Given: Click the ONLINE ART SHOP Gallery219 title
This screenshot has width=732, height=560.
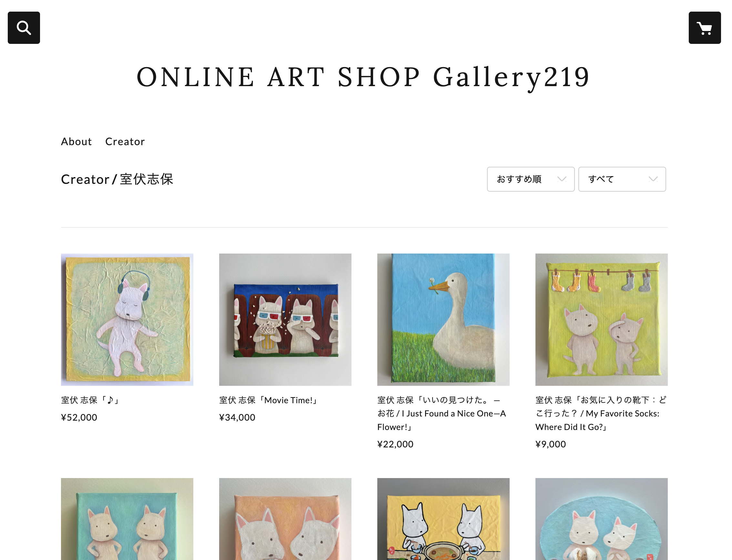Looking at the screenshot, I should [363, 77].
